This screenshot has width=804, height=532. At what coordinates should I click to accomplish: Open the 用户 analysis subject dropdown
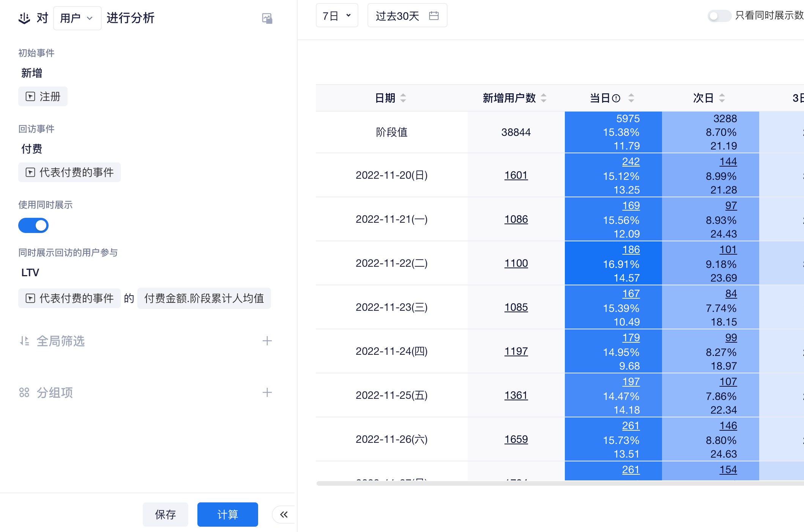[x=77, y=18]
